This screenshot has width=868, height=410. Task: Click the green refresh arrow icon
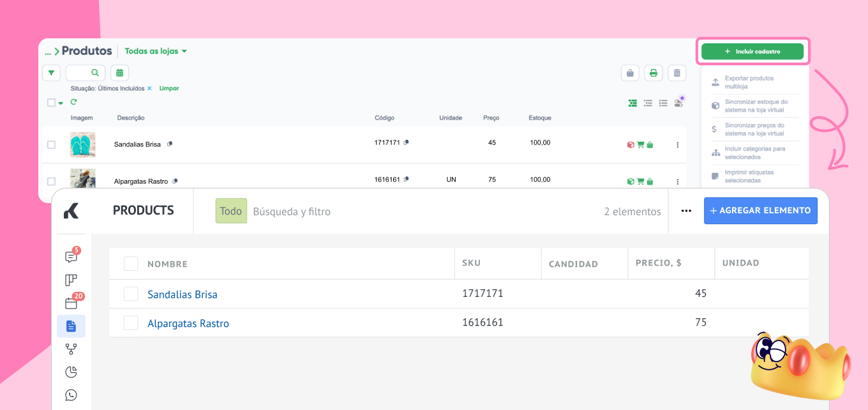tap(73, 102)
